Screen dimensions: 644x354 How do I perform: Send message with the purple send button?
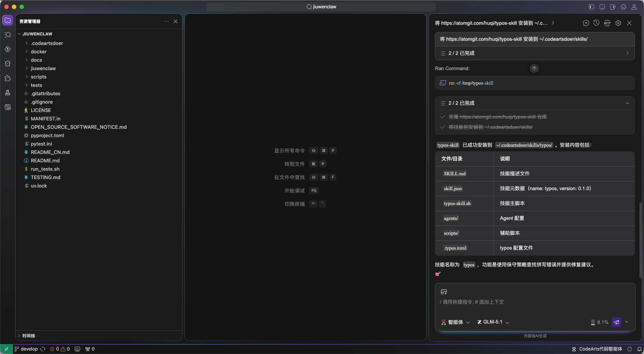click(616, 322)
